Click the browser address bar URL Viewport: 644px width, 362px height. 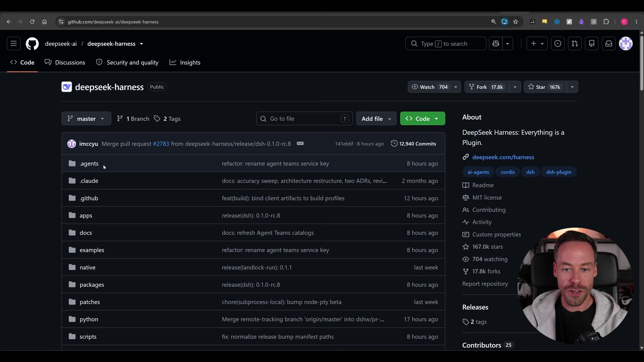pos(113,22)
